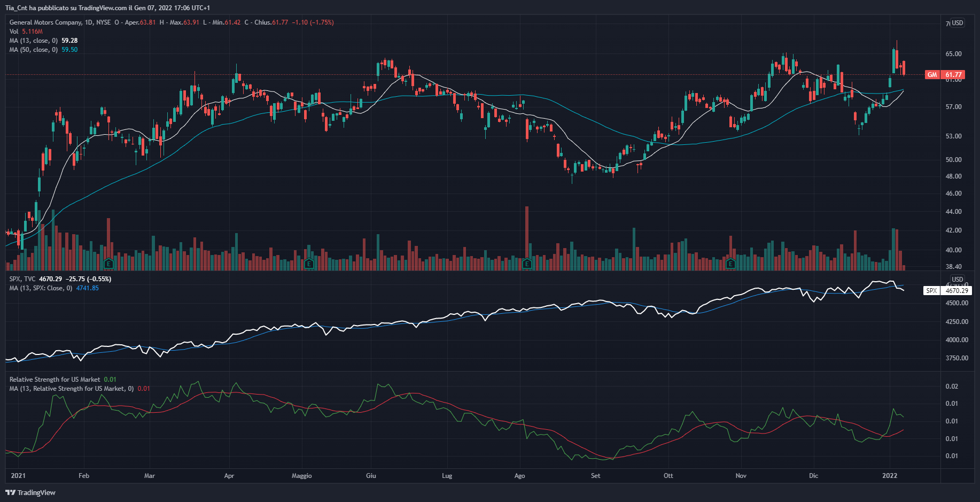Image resolution: width=980 pixels, height=502 pixels.
Task: Click the SPX change −25.75 (−0.55%)
Action: 88,279
